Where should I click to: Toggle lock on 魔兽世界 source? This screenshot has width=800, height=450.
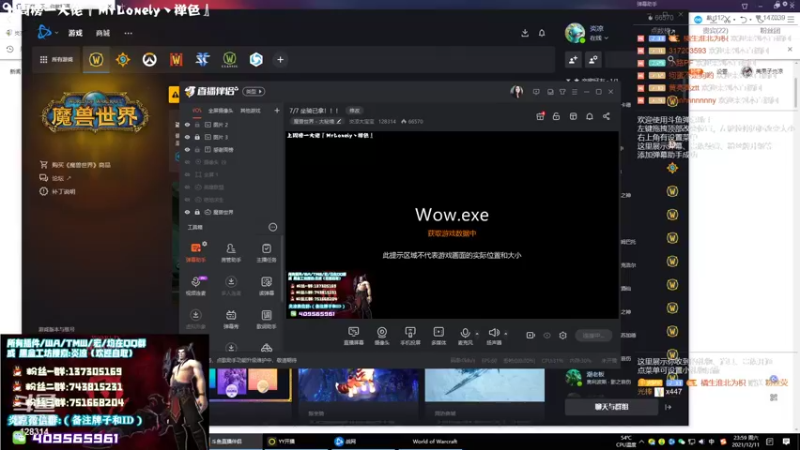coord(197,212)
